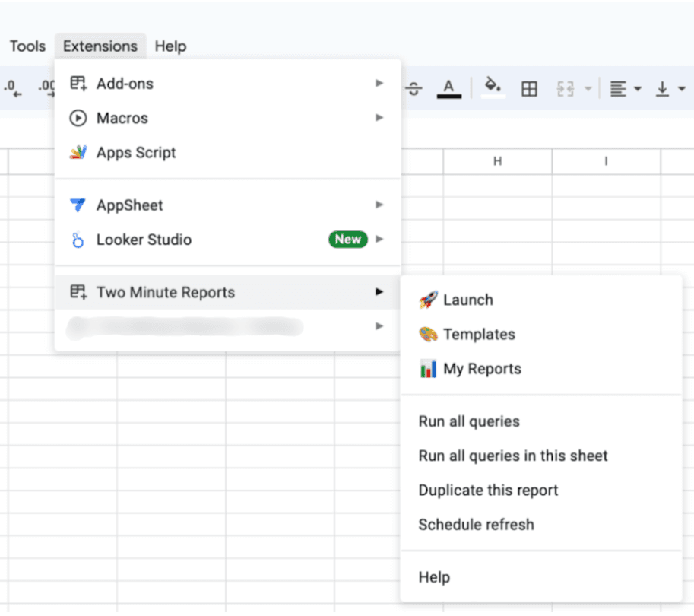Choose Schedule refresh option
Image resolution: width=694 pixels, height=616 pixels.
pyautogui.click(x=476, y=525)
